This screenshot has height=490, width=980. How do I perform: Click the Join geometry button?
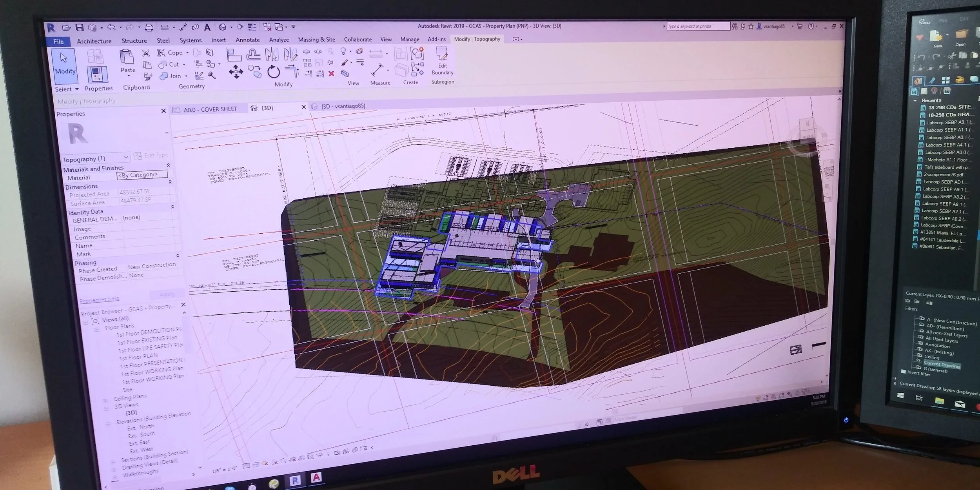171,76
